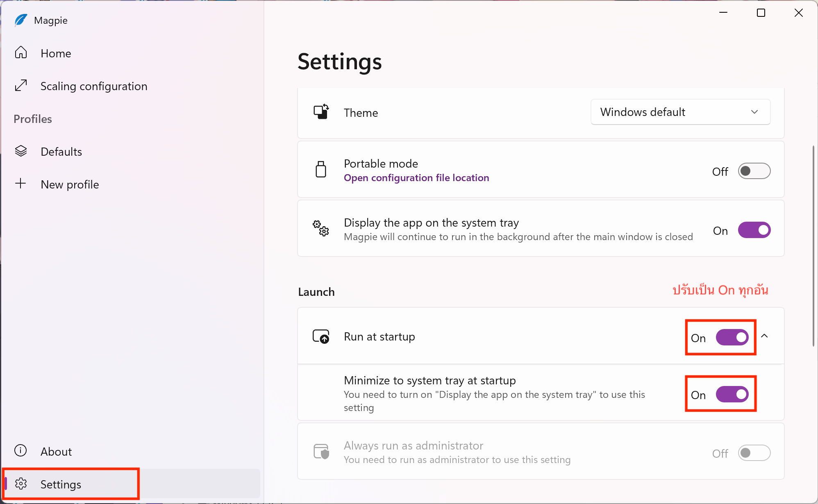Click the Defaults layers icon
This screenshot has height=504, width=818.
tap(21, 151)
